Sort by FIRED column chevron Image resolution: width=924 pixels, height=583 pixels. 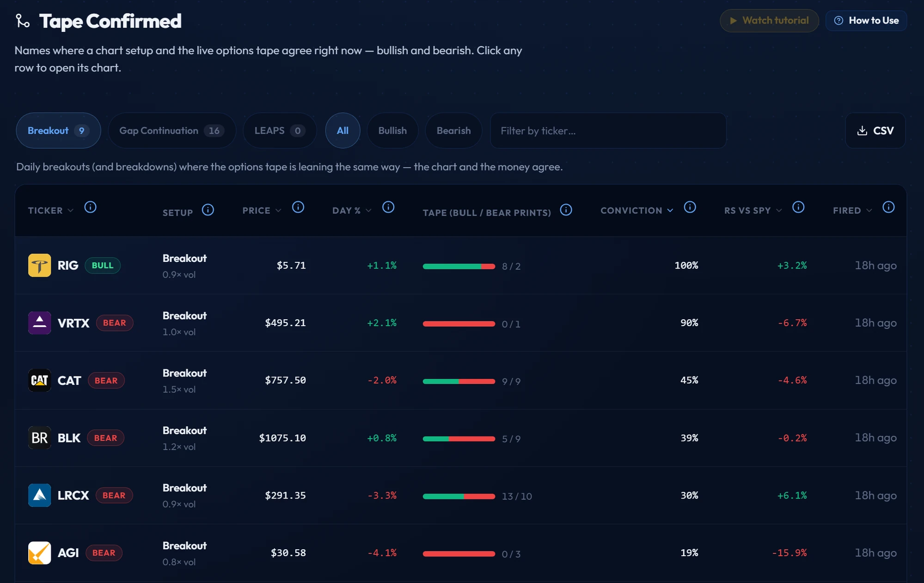coord(869,211)
